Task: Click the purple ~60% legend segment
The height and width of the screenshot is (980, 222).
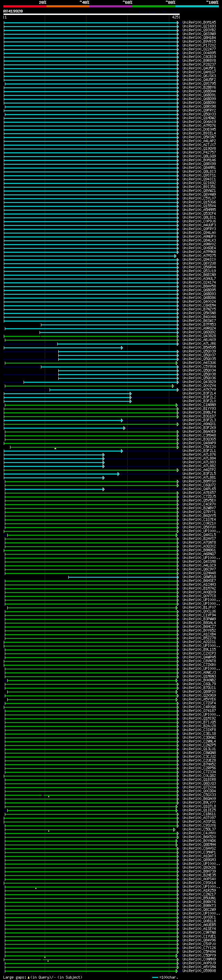Action: click(x=111, y=6)
